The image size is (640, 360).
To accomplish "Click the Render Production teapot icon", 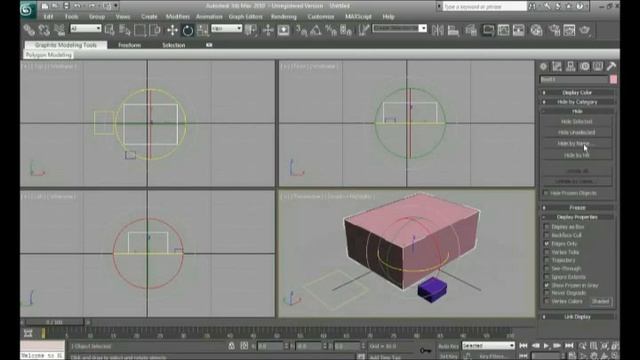I will [584, 30].
